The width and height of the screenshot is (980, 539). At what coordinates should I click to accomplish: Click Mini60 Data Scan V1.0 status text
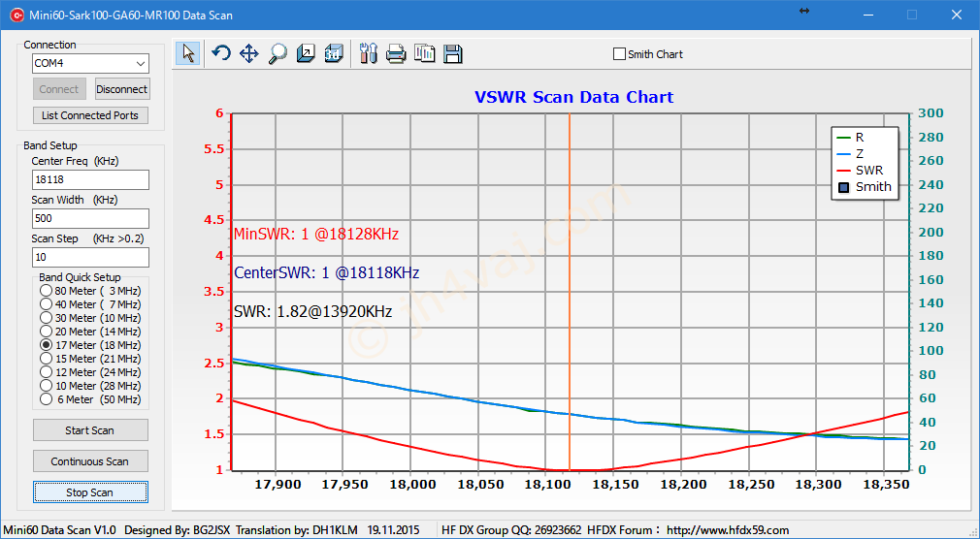coord(59,530)
